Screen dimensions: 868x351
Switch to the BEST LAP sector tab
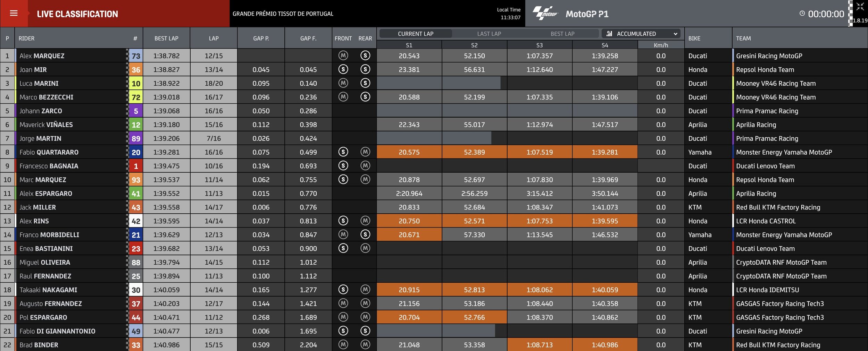562,34
